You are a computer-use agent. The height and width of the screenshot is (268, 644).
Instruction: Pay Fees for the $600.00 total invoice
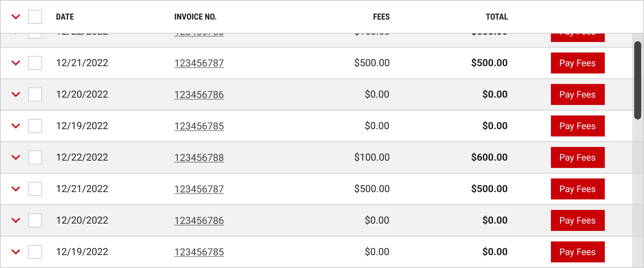coord(577,157)
